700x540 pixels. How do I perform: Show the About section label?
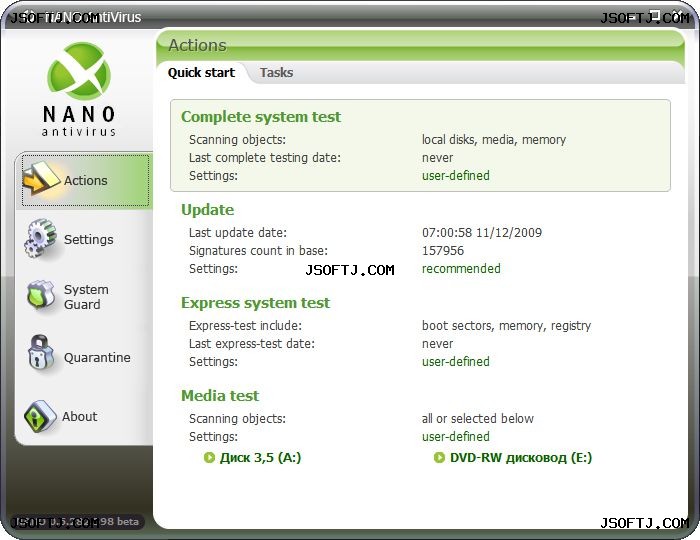[x=79, y=416]
